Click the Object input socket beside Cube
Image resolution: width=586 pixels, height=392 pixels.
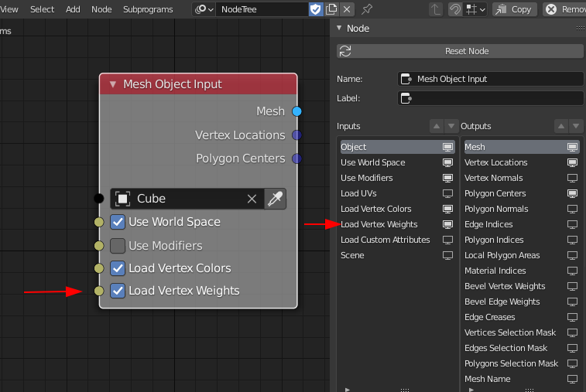point(98,198)
